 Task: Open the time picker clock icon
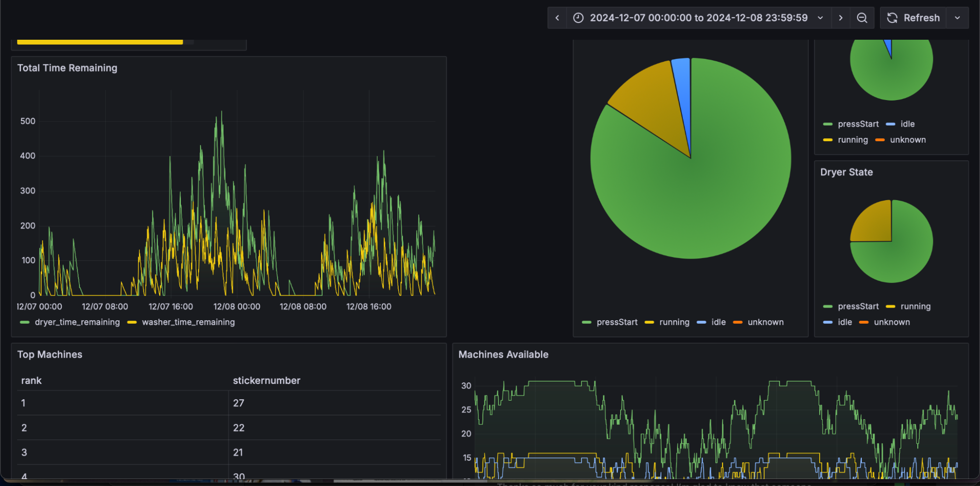tap(578, 18)
